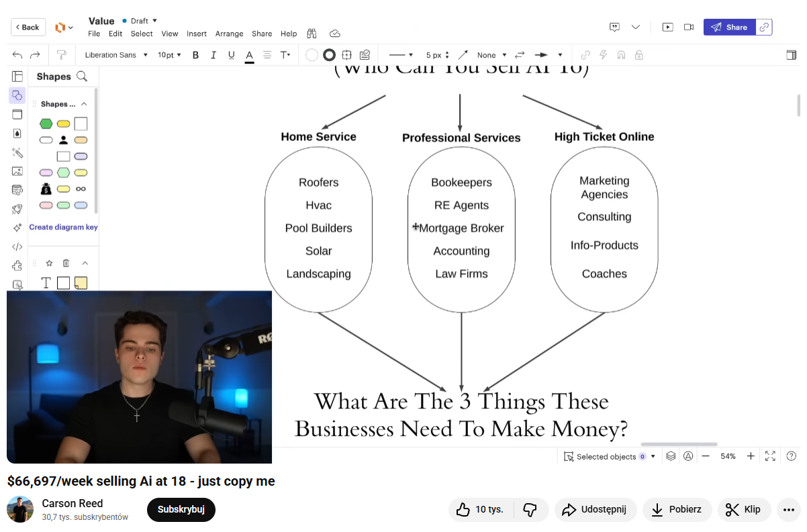This screenshot has width=807, height=532.
Task: Click the video camera icon
Action: [688, 27]
